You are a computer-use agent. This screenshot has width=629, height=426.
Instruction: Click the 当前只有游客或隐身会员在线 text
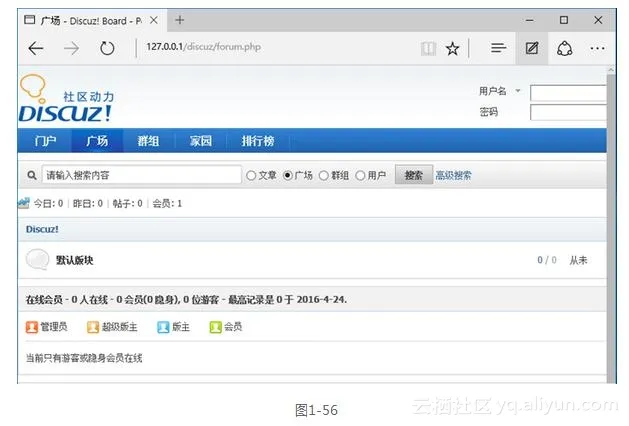[84, 358]
